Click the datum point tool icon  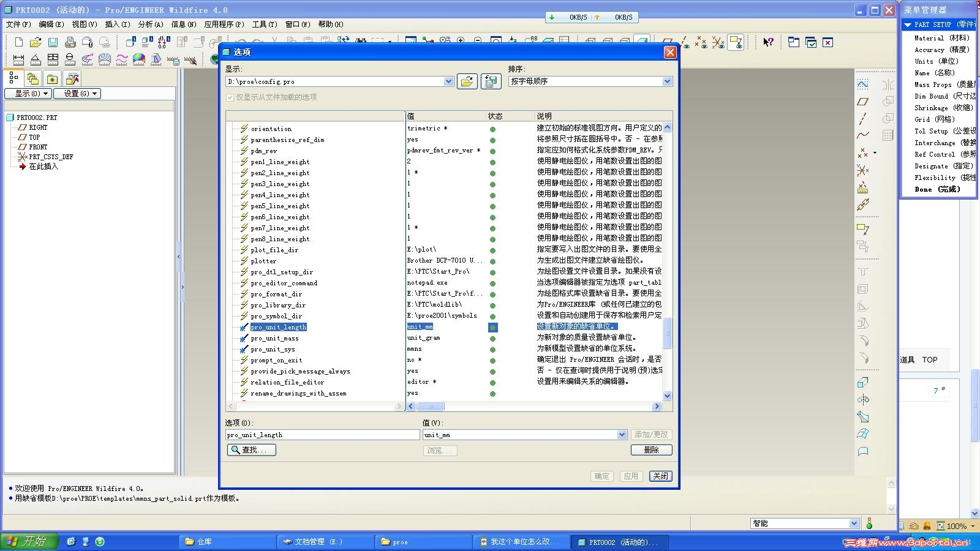pos(863,152)
